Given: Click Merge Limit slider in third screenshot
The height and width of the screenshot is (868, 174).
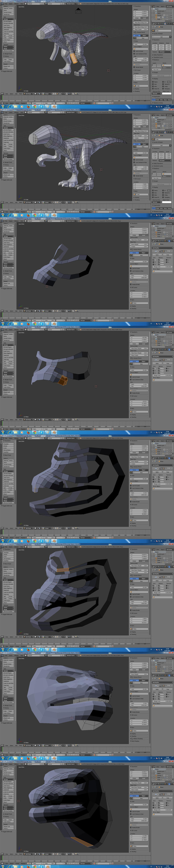Looking at the screenshot, I should click(163, 267).
